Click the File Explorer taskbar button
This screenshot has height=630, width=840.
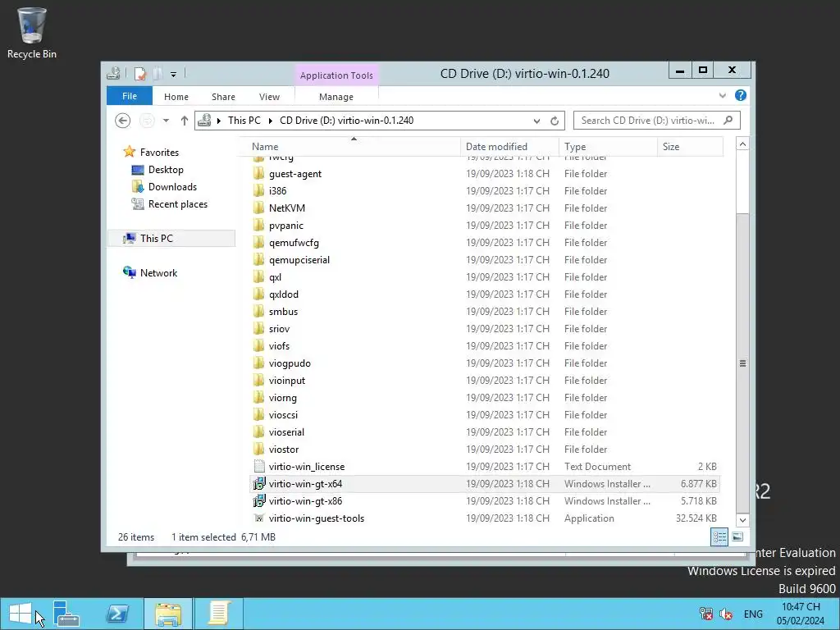[168, 614]
